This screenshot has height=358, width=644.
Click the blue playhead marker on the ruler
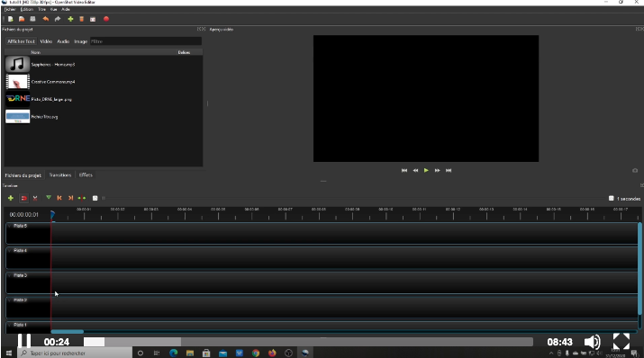[52, 214]
